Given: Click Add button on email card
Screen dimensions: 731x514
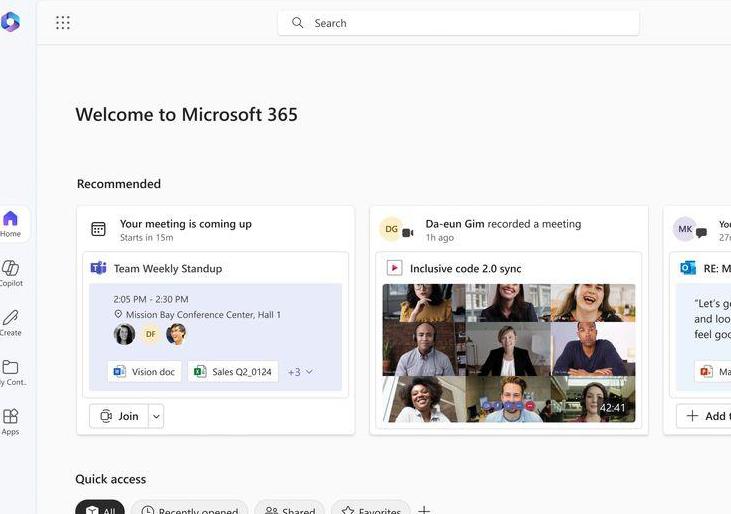Looking at the screenshot, I should pyautogui.click(x=704, y=416).
